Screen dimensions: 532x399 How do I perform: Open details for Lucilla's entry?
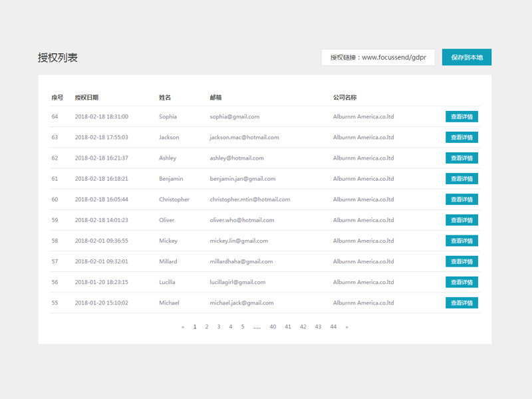[x=462, y=282]
